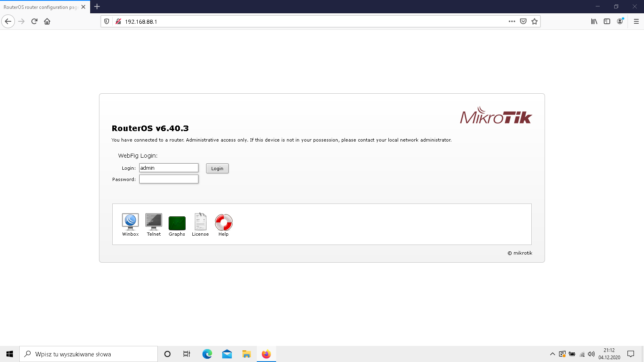Open the volume tray icon
Screen dimensions: 644x362
[591, 354]
